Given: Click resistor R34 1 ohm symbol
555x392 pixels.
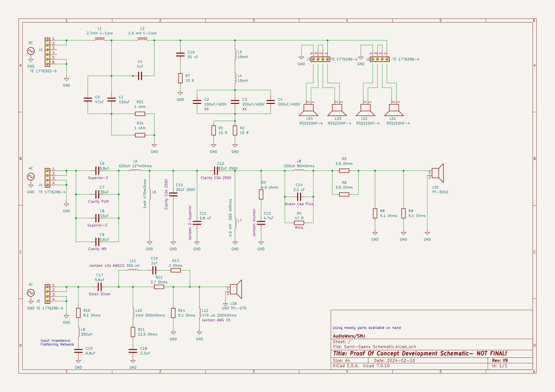Looking at the screenshot, I should coord(140,135).
